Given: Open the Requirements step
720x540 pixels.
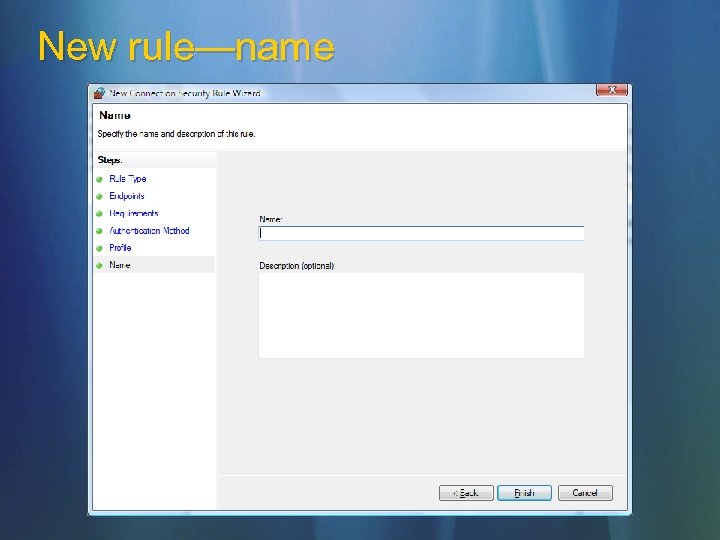Looking at the screenshot, I should (x=134, y=214).
